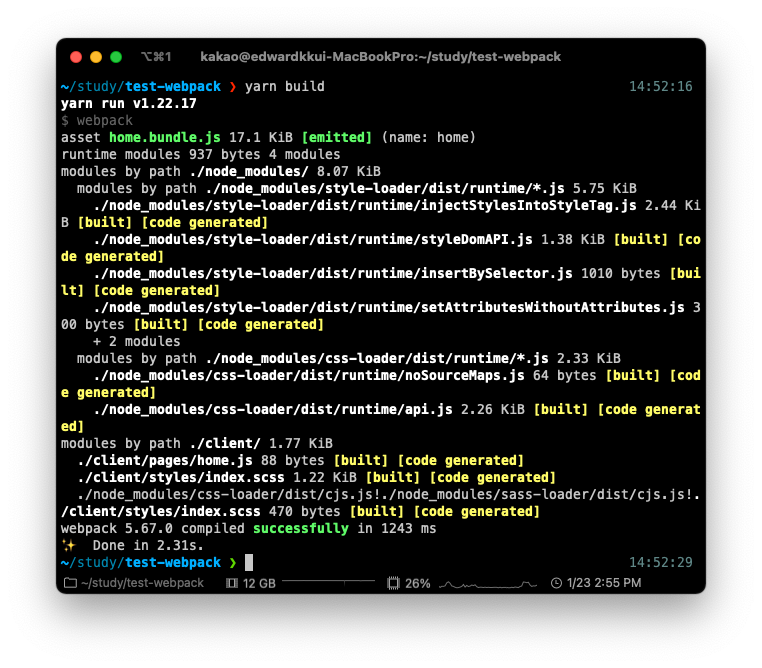
Task: Click the injectStylesIntoStyleTag.js path
Action: (365, 206)
